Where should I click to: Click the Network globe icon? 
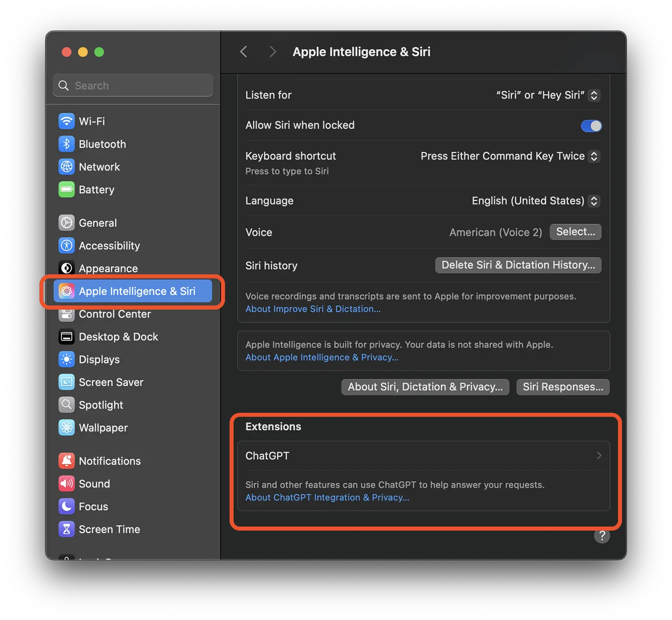pyautogui.click(x=67, y=167)
